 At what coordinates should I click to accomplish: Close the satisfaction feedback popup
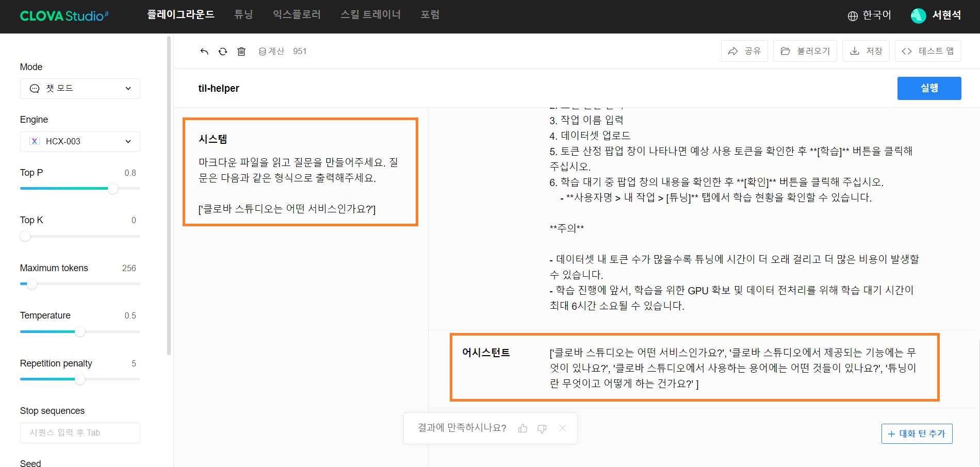[x=563, y=428]
